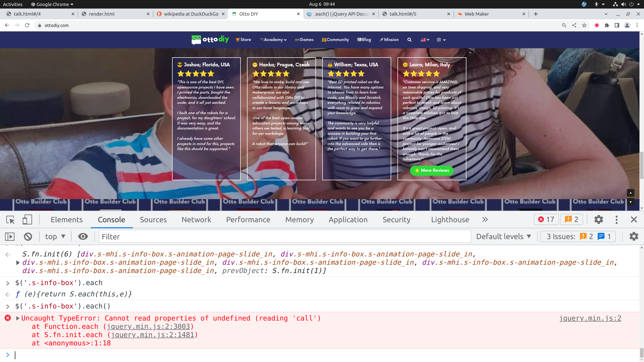Open Chrome extensions puzzle icon
This screenshot has height=362, width=644.
point(607,25)
